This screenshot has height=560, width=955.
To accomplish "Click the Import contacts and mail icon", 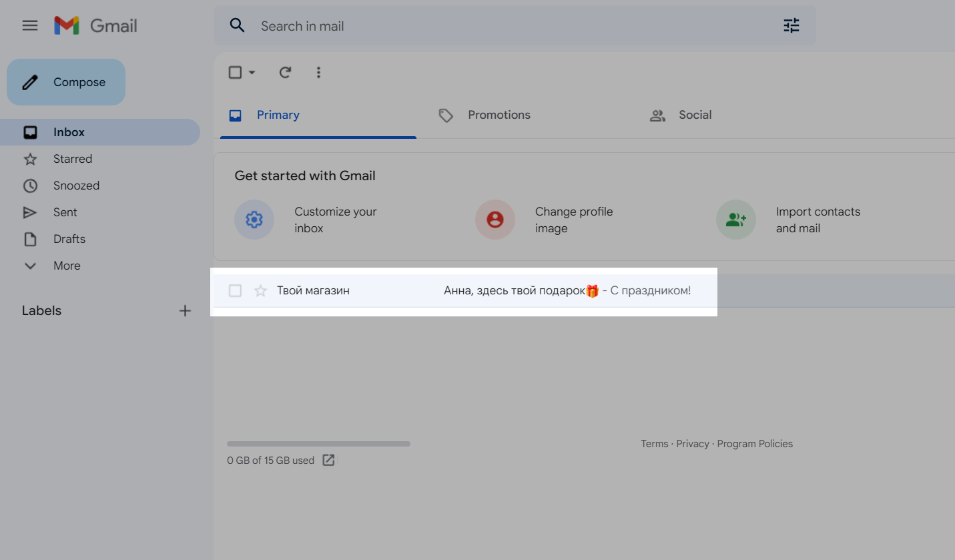I will [x=735, y=220].
